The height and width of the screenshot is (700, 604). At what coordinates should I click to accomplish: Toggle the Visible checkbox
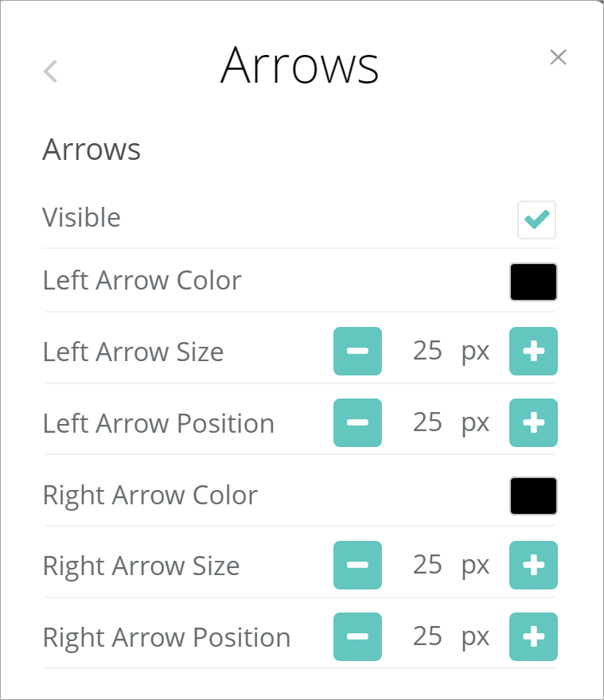(536, 220)
